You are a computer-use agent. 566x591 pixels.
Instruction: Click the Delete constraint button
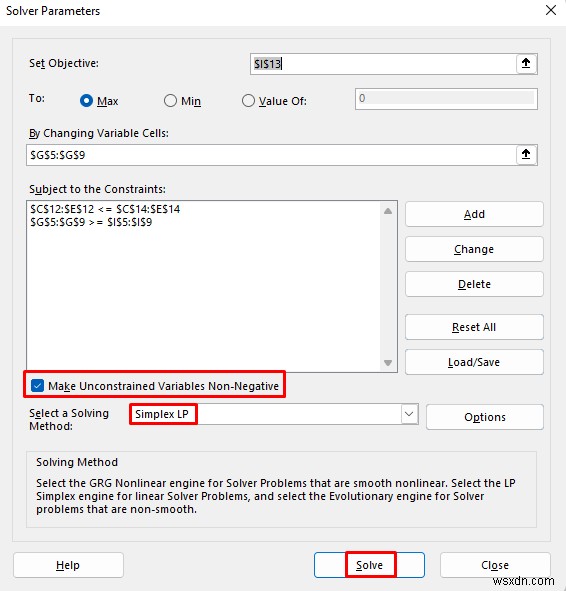click(474, 284)
